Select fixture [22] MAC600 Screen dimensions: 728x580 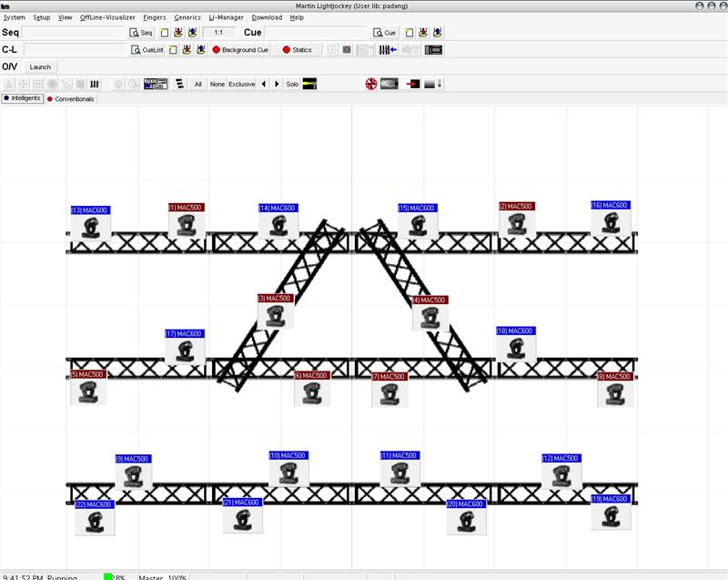click(95, 518)
